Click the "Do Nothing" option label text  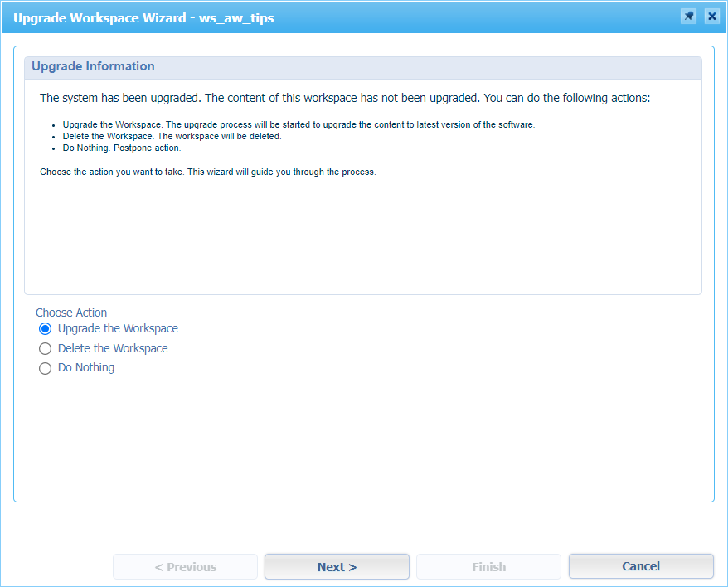tap(86, 368)
